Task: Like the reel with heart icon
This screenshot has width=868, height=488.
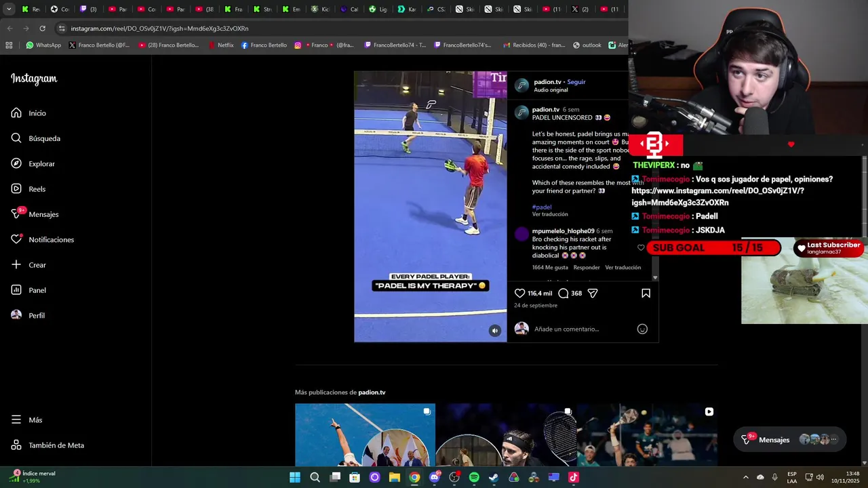Action: (520, 293)
